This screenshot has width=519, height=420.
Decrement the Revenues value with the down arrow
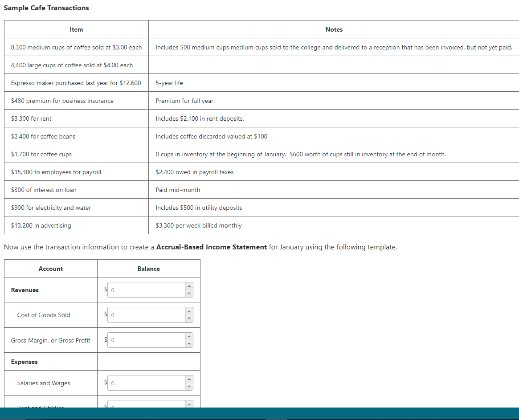pyautogui.click(x=188, y=293)
